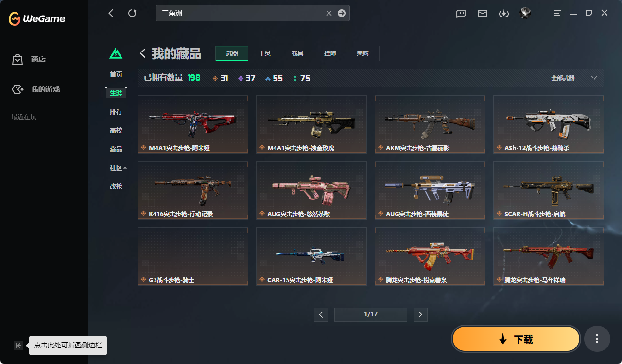Refresh the page with the reload icon
The image size is (622, 364).
pos(132,13)
